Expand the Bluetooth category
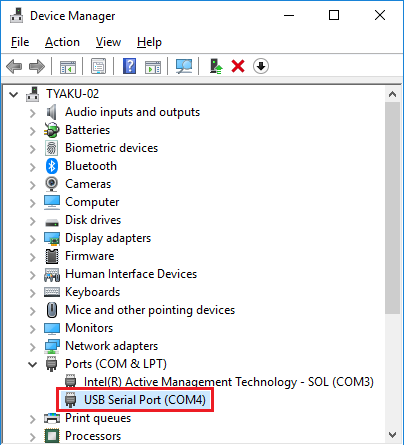The height and width of the screenshot is (445, 404). pos(32,166)
